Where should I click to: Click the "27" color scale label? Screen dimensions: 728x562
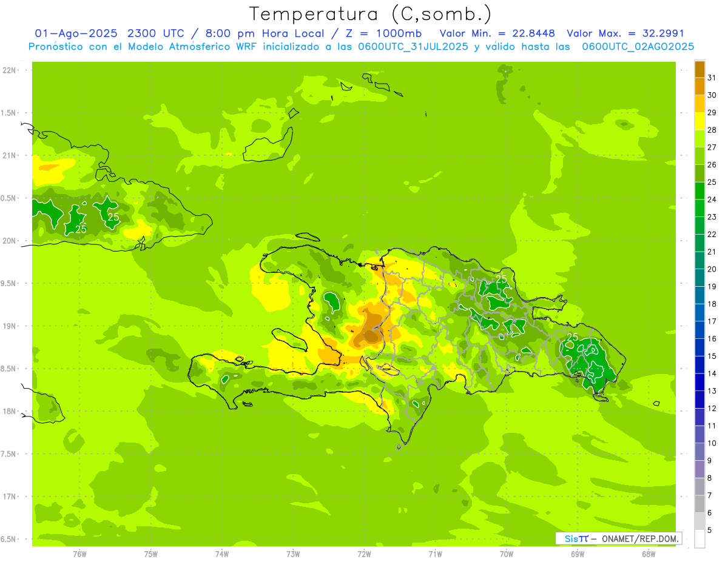point(712,147)
